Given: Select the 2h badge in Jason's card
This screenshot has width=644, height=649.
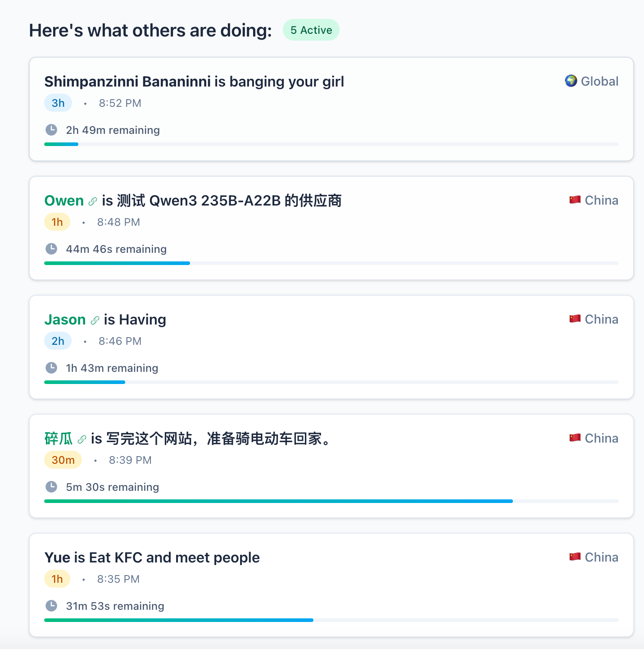Looking at the screenshot, I should click(58, 341).
